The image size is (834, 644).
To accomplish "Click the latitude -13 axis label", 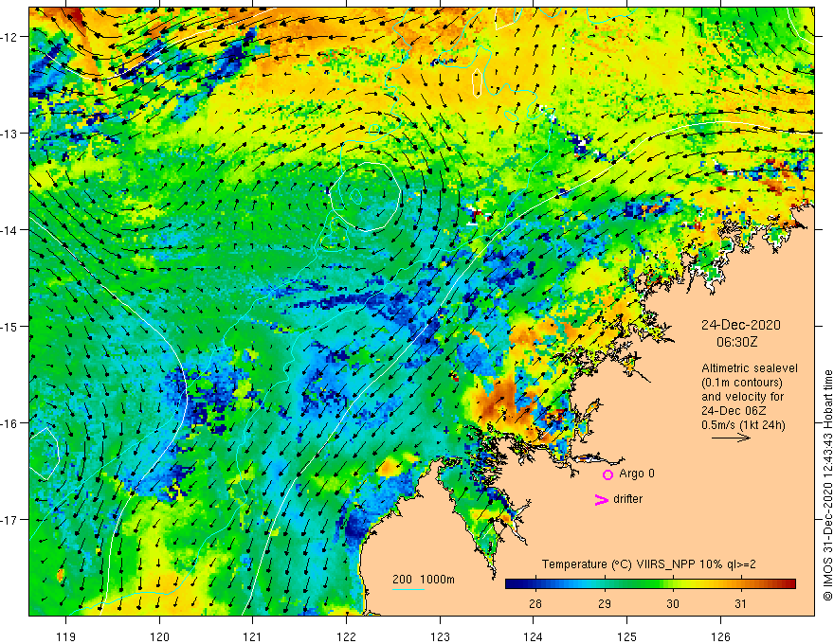I will (x=10, y=134).
